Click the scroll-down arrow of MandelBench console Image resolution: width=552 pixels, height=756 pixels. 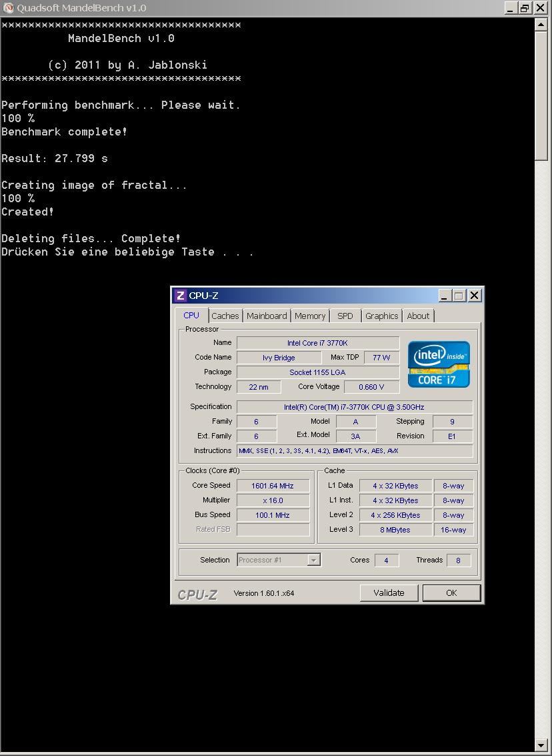[x=541, y=746]
